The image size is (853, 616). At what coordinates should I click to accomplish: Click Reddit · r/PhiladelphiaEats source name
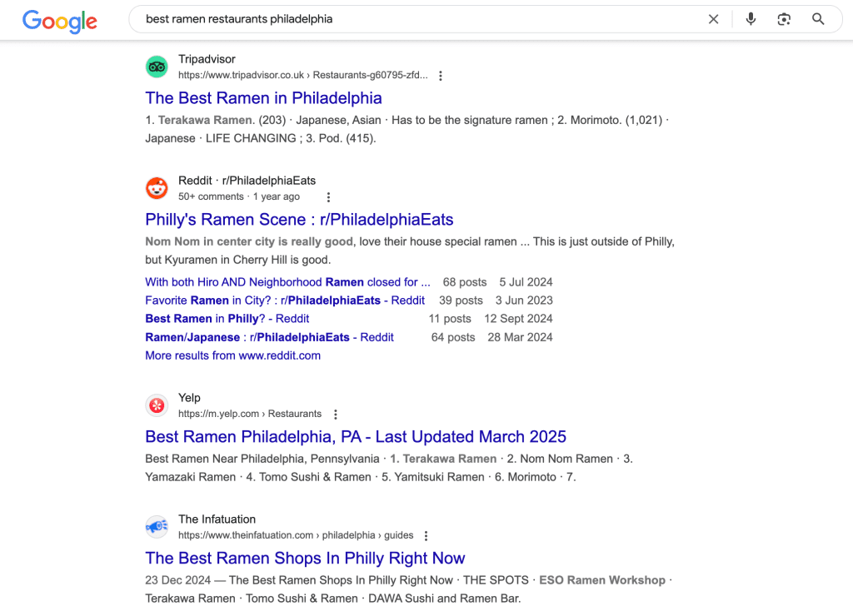point(247,181)
